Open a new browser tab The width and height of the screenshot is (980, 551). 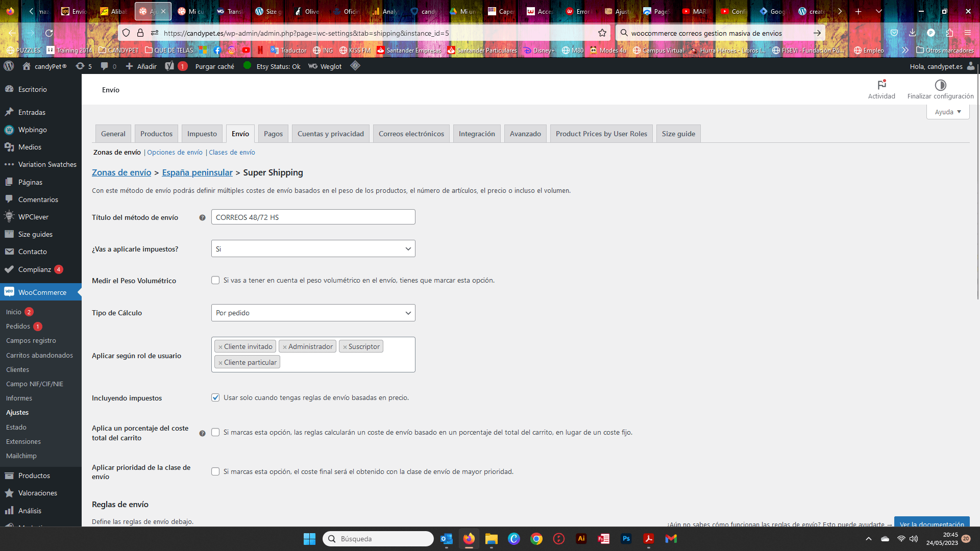[x=859, y=11]
